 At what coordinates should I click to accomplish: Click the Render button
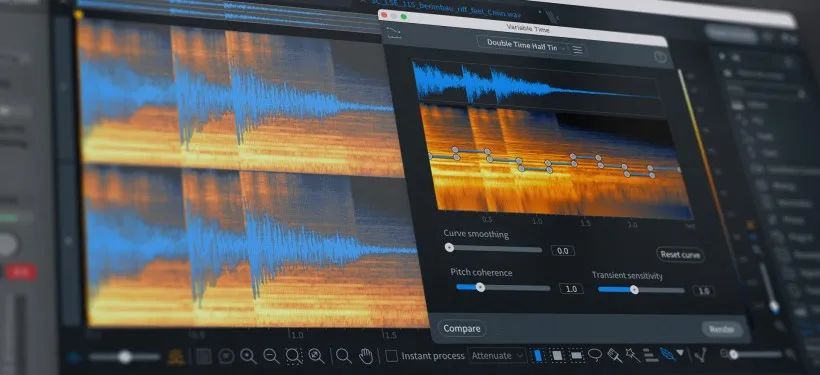(x=722, y=329)
